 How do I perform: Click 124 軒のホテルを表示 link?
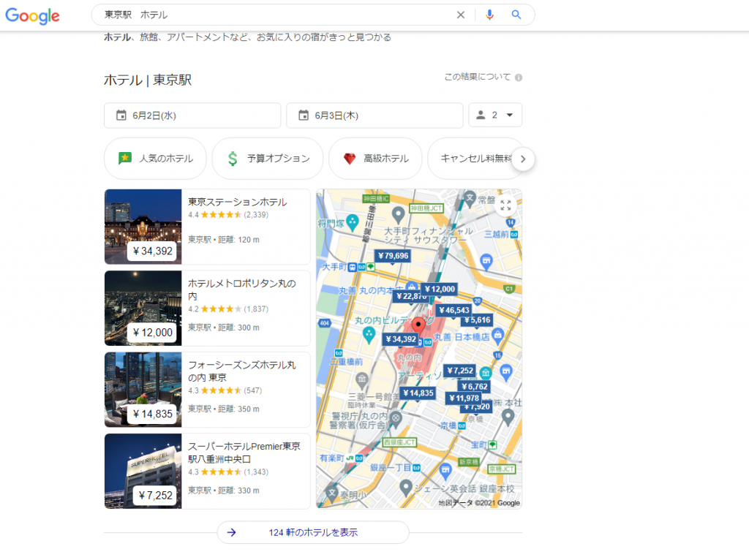[x=313, y=532]
